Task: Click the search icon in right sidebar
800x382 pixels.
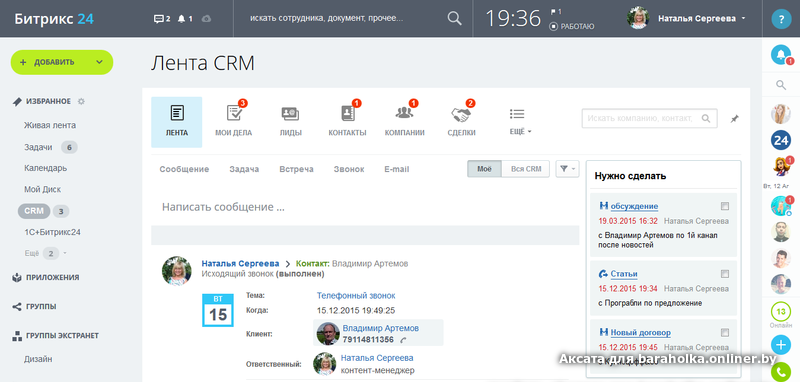Action: (x=781, y=85)
